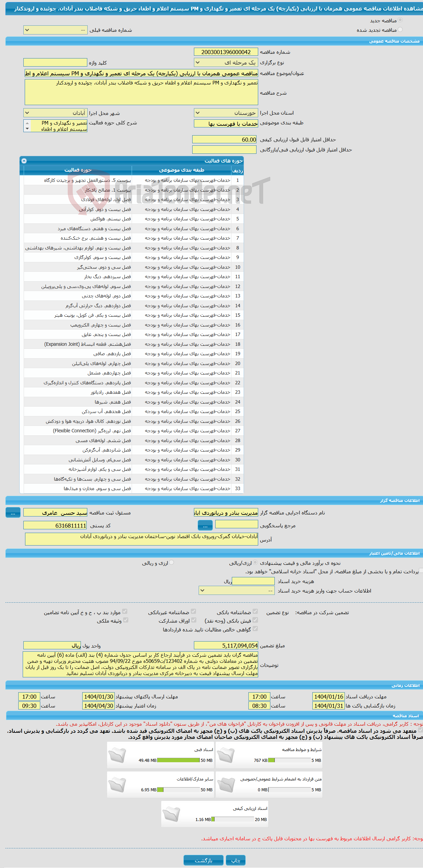
Task: Toggle the گواهی خالص مطالبات checkbox
Action: point(255,629)
